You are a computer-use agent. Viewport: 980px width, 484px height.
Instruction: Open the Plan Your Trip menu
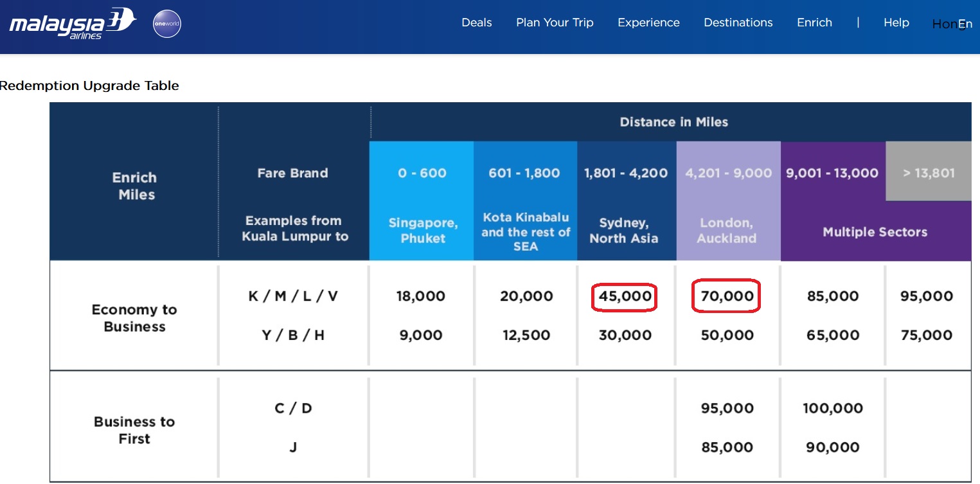[x=555, y=22]
